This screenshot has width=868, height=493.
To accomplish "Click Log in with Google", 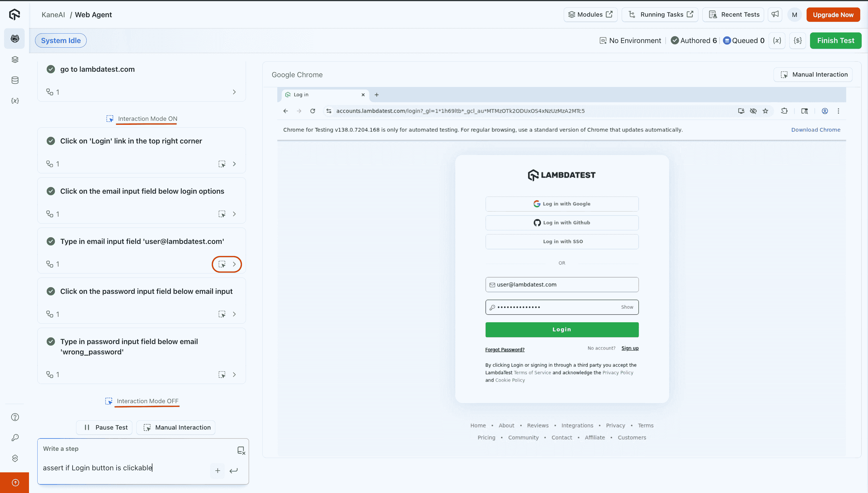I will (x=562, y=204).
